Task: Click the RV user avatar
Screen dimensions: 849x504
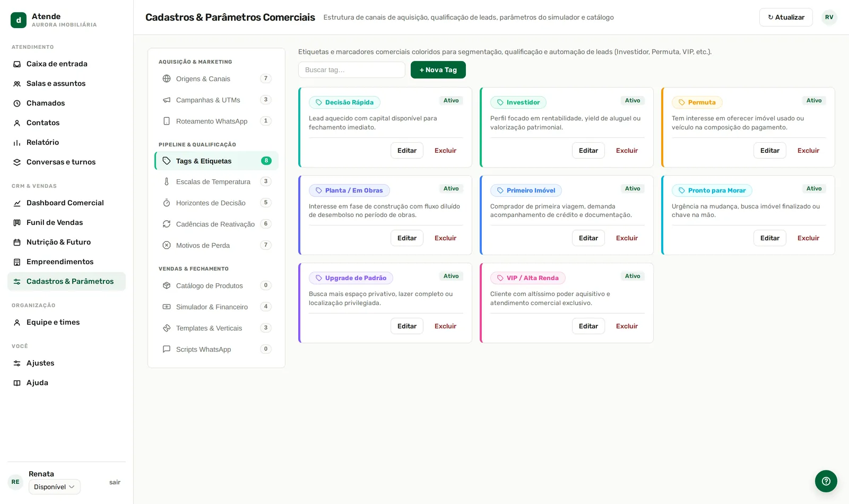Action: click(829, 17)
